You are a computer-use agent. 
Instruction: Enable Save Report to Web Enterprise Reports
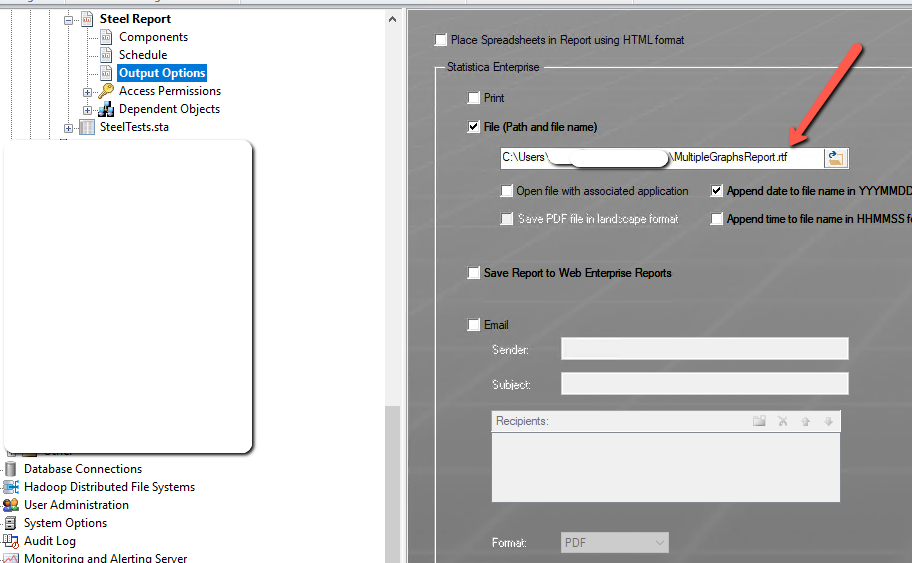(x=474, y=273)
